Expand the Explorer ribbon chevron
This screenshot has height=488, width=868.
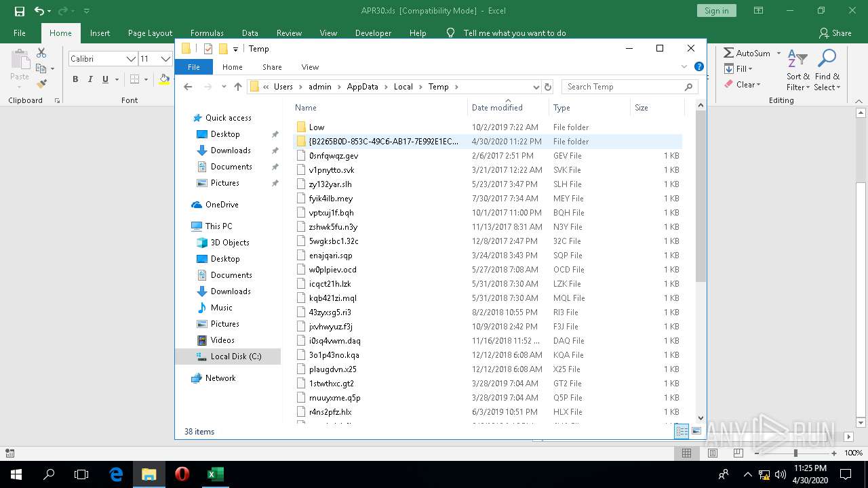684,67
